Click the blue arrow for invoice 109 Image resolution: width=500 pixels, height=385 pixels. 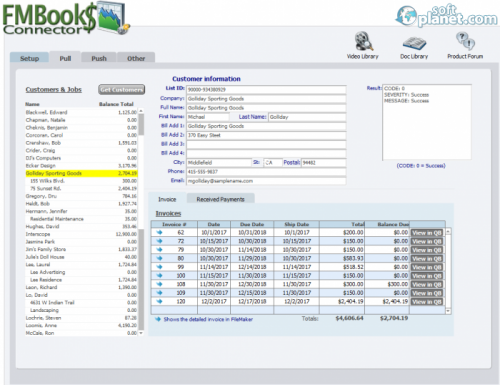(x=159, y=293)
